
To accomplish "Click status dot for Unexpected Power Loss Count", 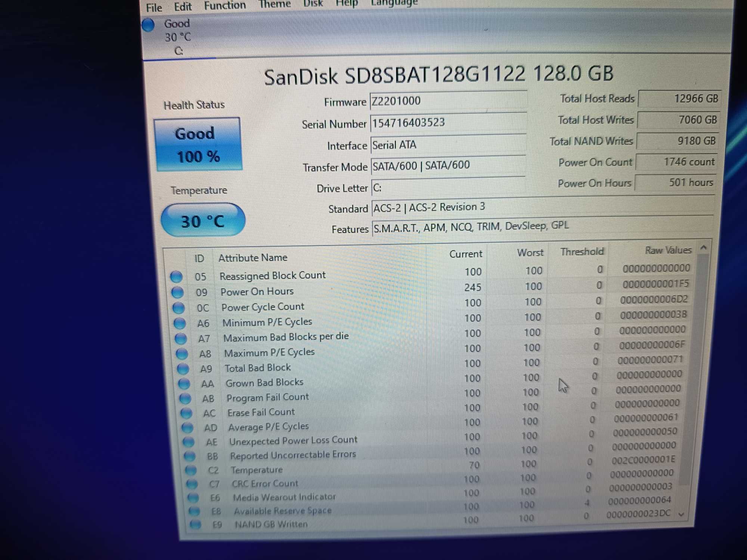I will 189,442.
